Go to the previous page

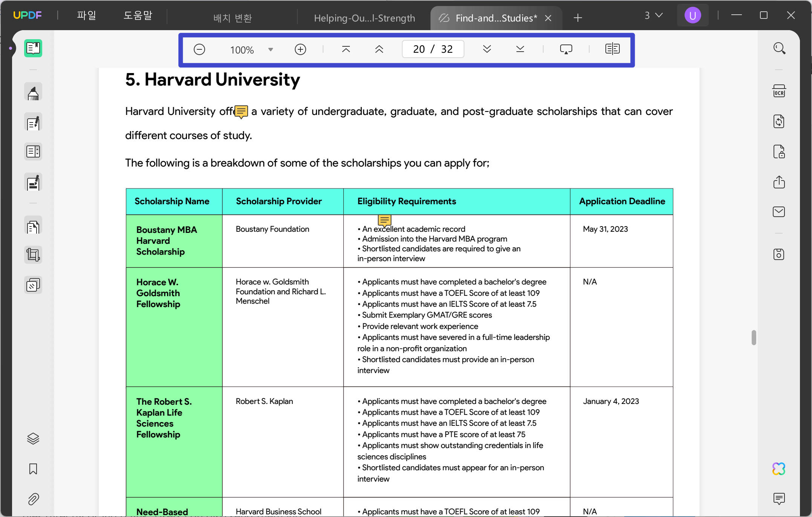(x=379, y=49)
